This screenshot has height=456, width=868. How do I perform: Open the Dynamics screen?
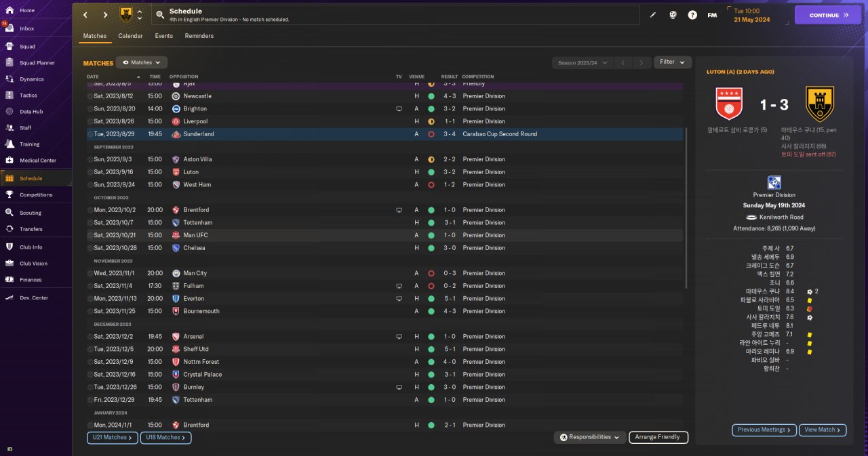[31, 79]
